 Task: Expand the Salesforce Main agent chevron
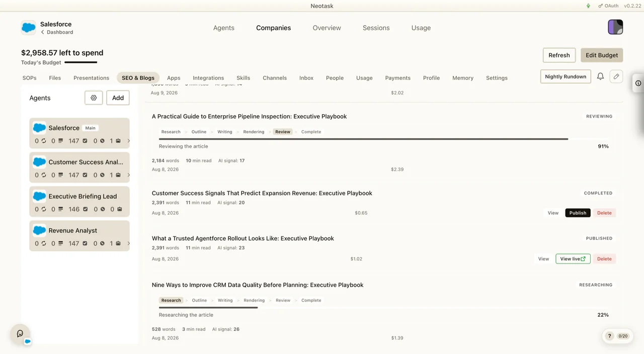coord(128,141)
